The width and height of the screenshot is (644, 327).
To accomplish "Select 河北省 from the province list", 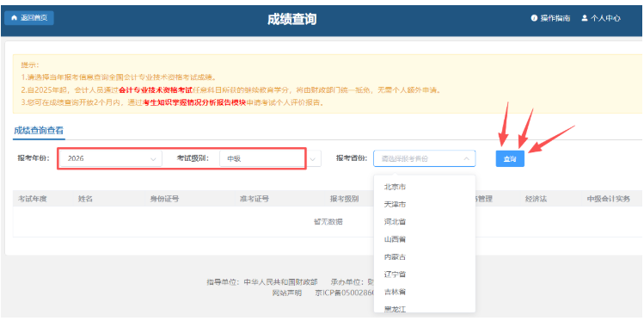I will coord(424,222).
